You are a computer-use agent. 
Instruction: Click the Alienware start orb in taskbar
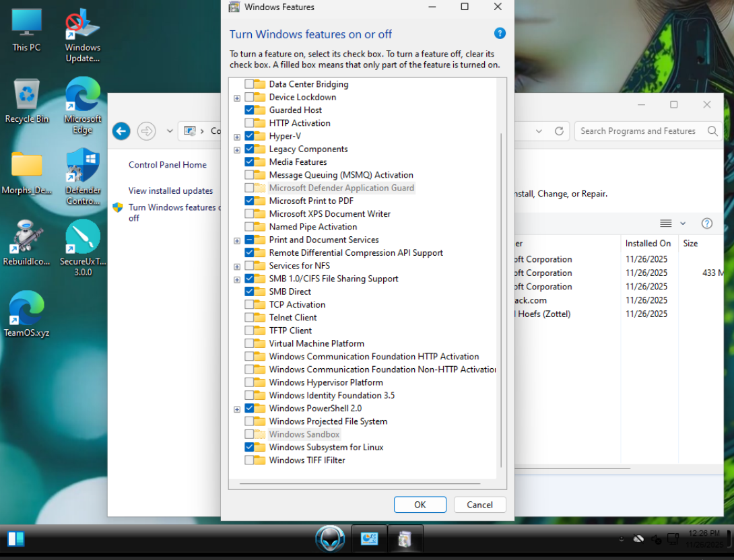click(330, 539)
